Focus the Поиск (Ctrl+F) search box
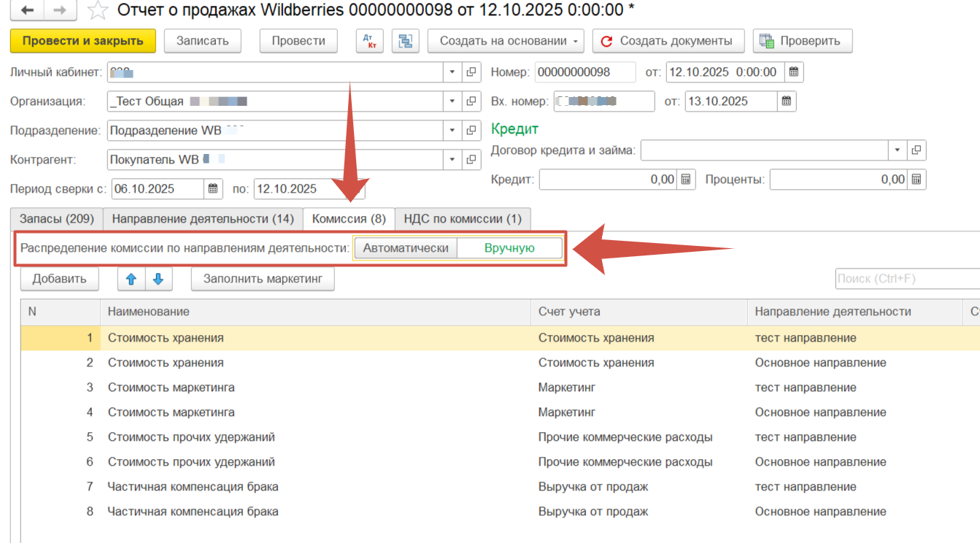Image resolution: width=980 pixels, height=543 pixels. [x=907, y=279]
